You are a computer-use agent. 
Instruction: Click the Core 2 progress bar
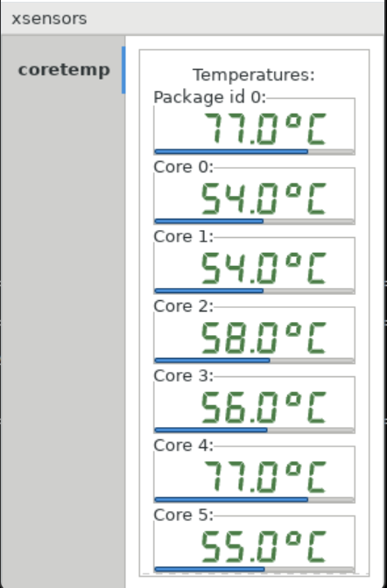254,360
